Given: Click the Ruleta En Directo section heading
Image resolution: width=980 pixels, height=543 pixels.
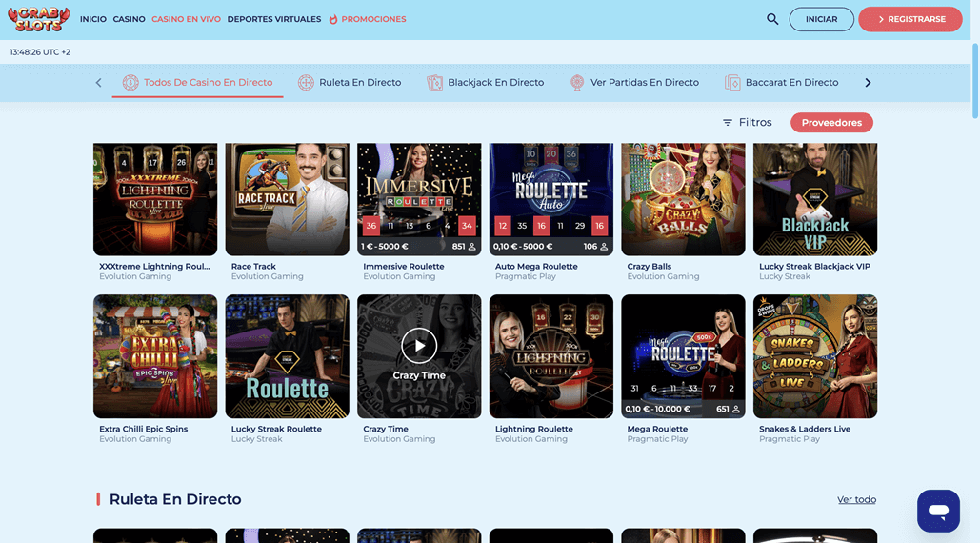Looking at the screenshot, I should point(175,499).
